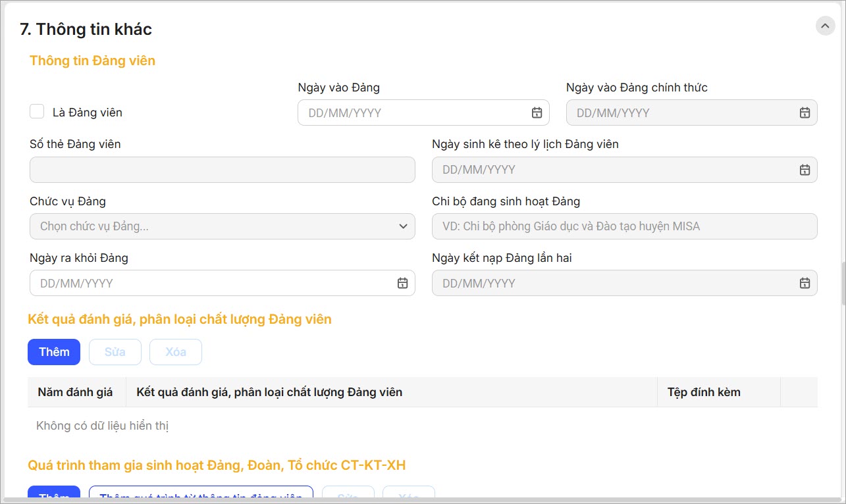This screenshot has width=846, height=504.
Task: Click the Sửa button for evaluation results
Action: click(x=115, y=352)
